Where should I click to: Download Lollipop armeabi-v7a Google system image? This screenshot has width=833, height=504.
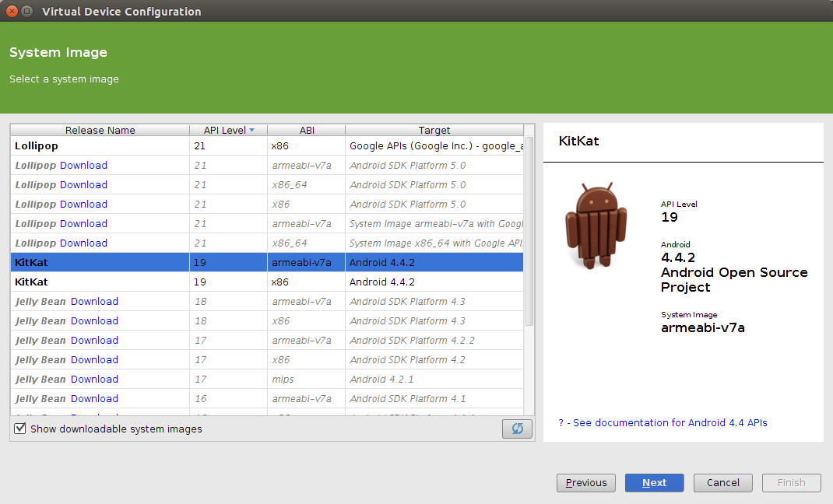click(83, 224)
